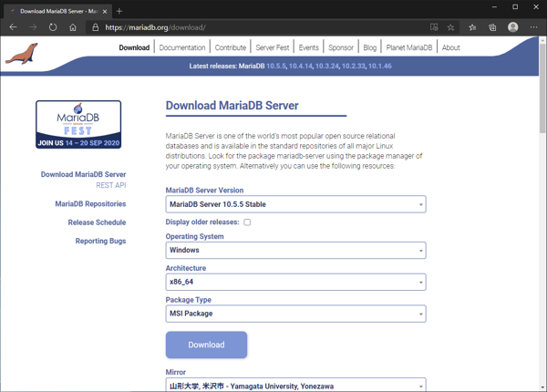
Task: Open sidebar Download MariaDB Server link
Action: click(x=83, y=174)
